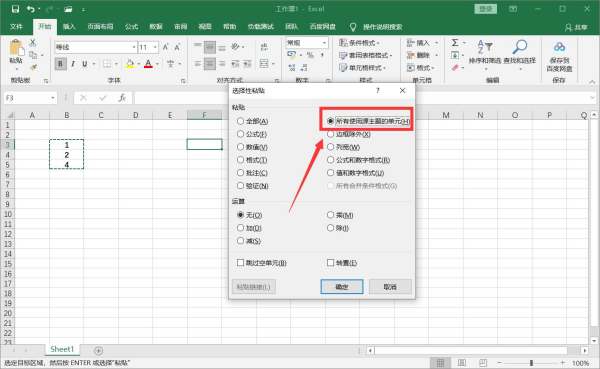
Task: Open the font size 11 dropdown
Action: tap(155, 47)
